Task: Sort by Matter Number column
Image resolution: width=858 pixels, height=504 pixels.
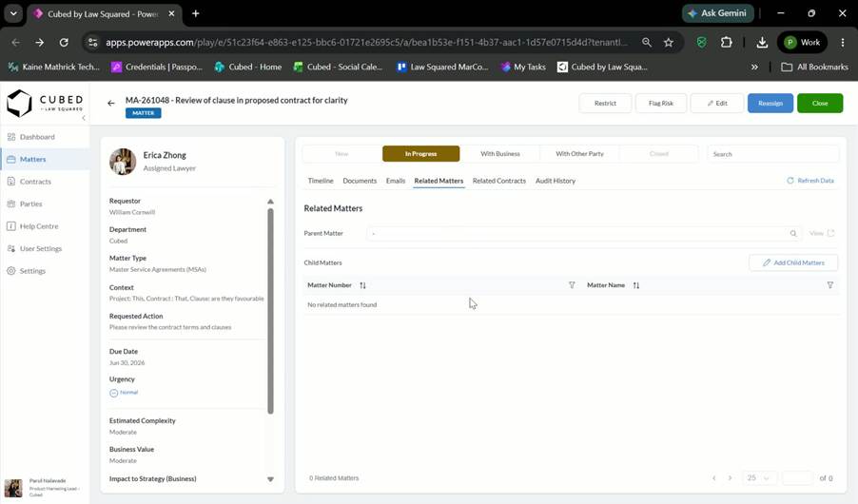Action: (362, 285)
